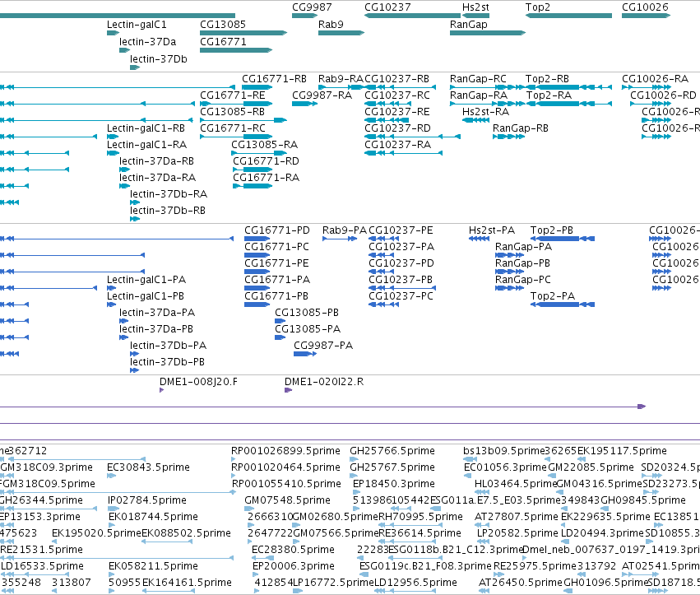Image resolution: width=700 pixels, height=595 pixels.
Task: Select protein Top2-PB label
Action: tap(552, 230)
